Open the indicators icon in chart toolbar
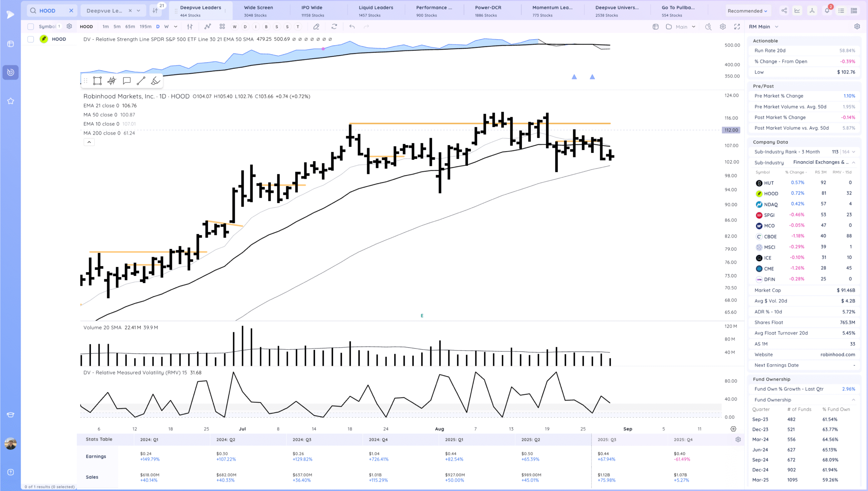This screenshot has height=491, width=868. coord(208,26)
